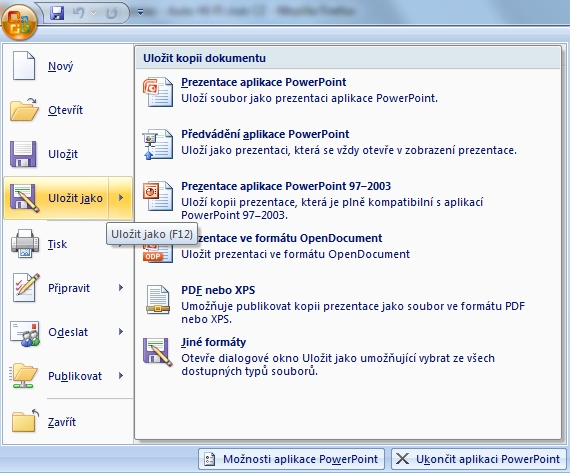Open the Customize Quick Access Toolbar dropdown
This screenshot has height=473, width=570.
point(140,13)
